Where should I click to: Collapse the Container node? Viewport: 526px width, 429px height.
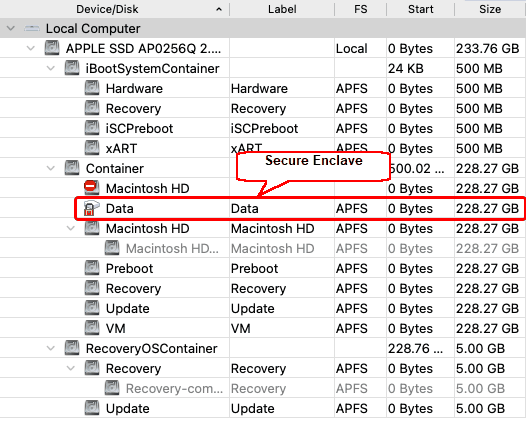tap(51, 168)
